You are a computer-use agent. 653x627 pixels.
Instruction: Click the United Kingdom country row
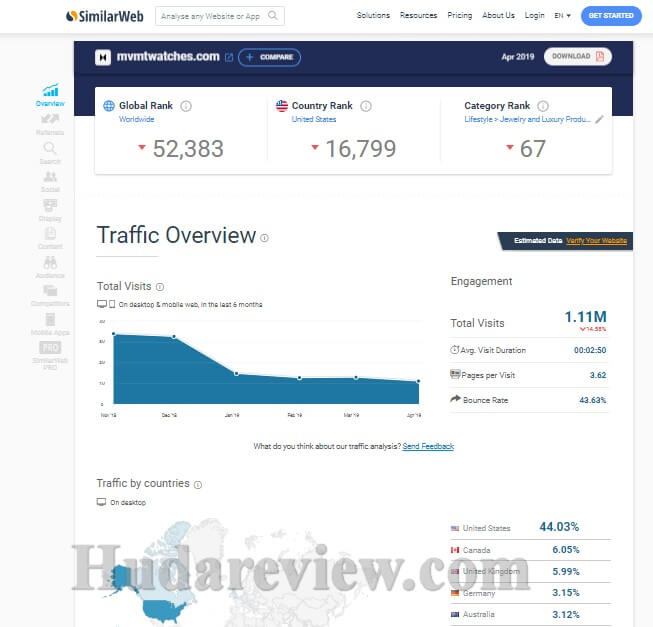point(531,572)
